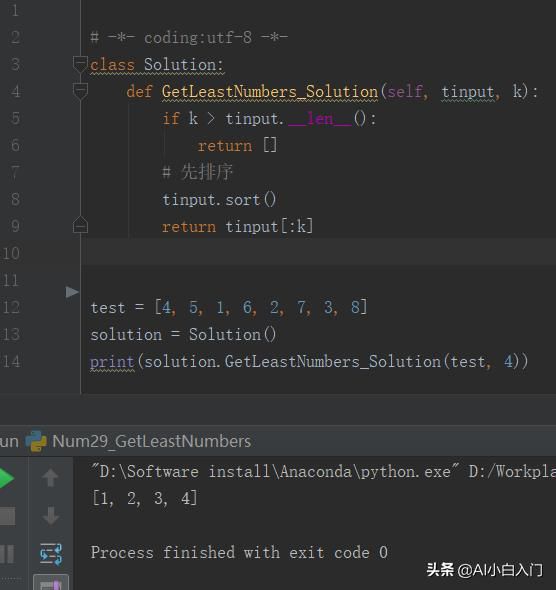Click the print call on line 14

tap(112, 362)
